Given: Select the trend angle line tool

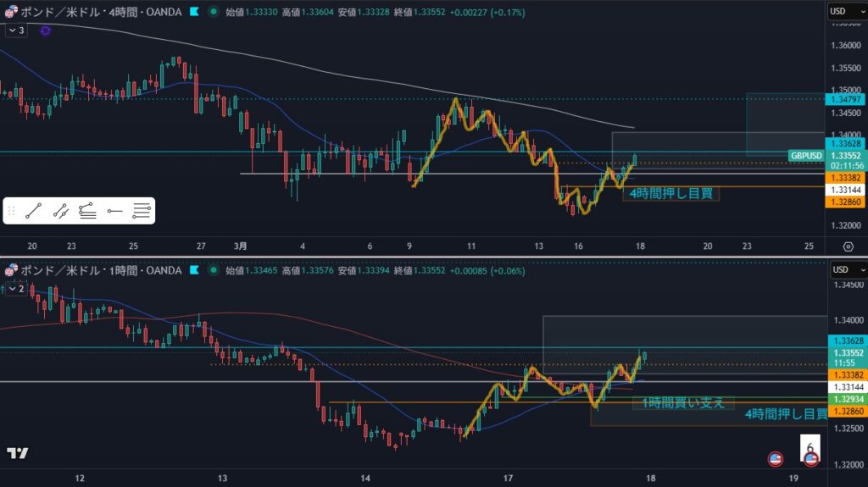Looking at the screenshot, I should click(x=60, y=212).
